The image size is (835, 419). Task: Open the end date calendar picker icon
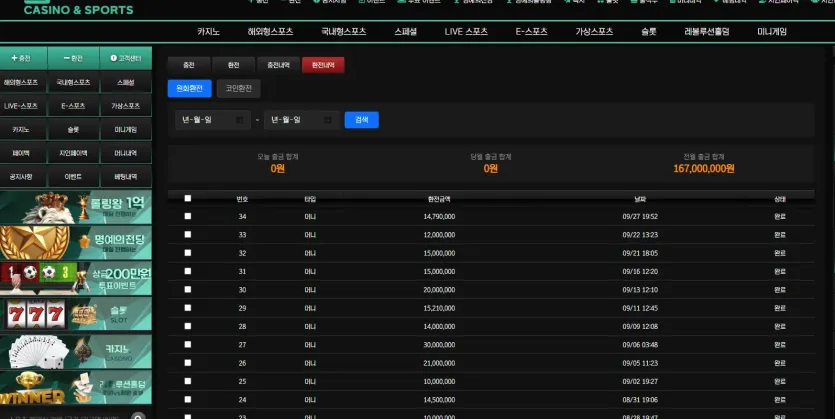tap(328, 120)
